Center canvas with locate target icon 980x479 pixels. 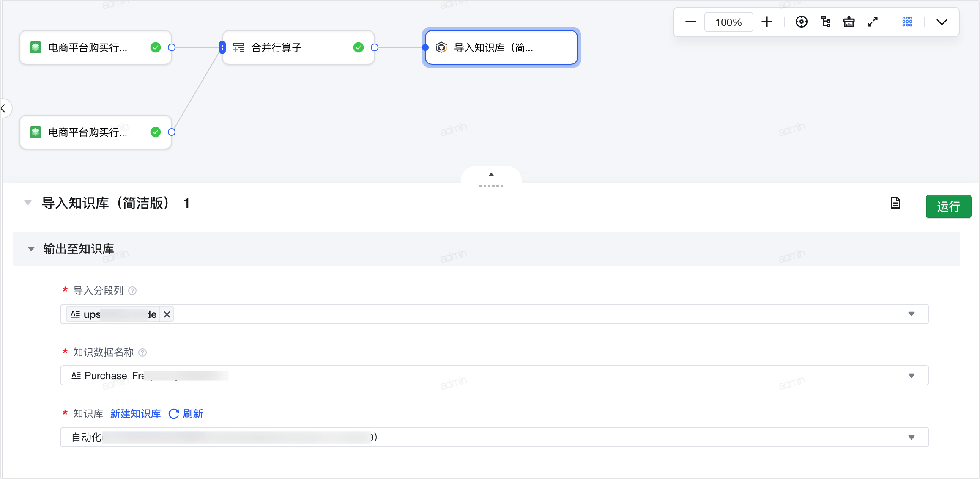pyautogui.click(x=801, y=22)
